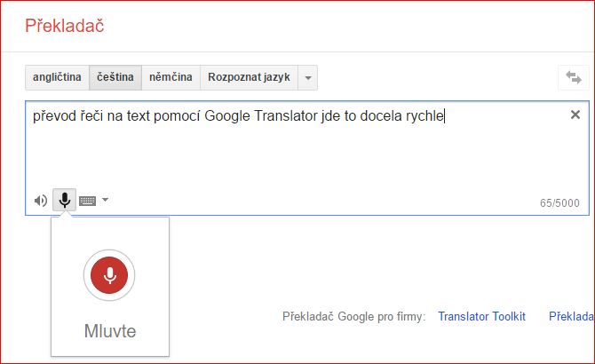This screenshot has height=364, width=595.
Task: Open the virtual keyboard icon
Action: pyautogui.click(x=87, y=201)
